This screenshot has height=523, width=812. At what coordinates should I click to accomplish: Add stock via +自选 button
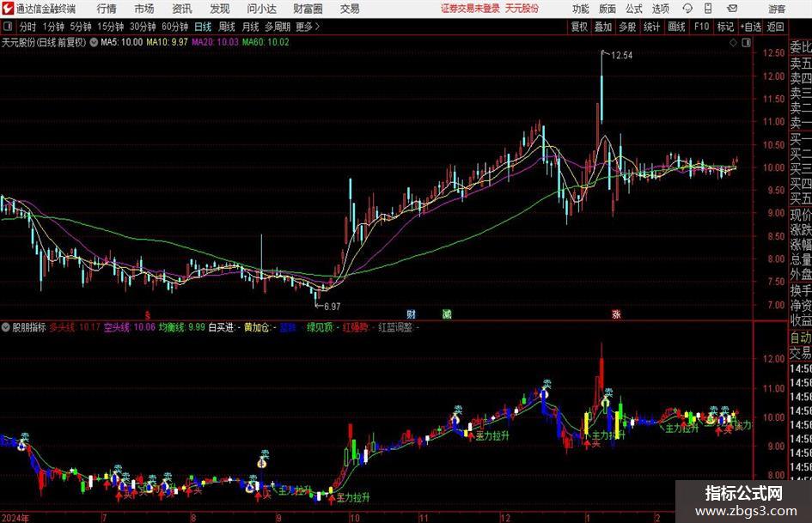coord(751,27)
